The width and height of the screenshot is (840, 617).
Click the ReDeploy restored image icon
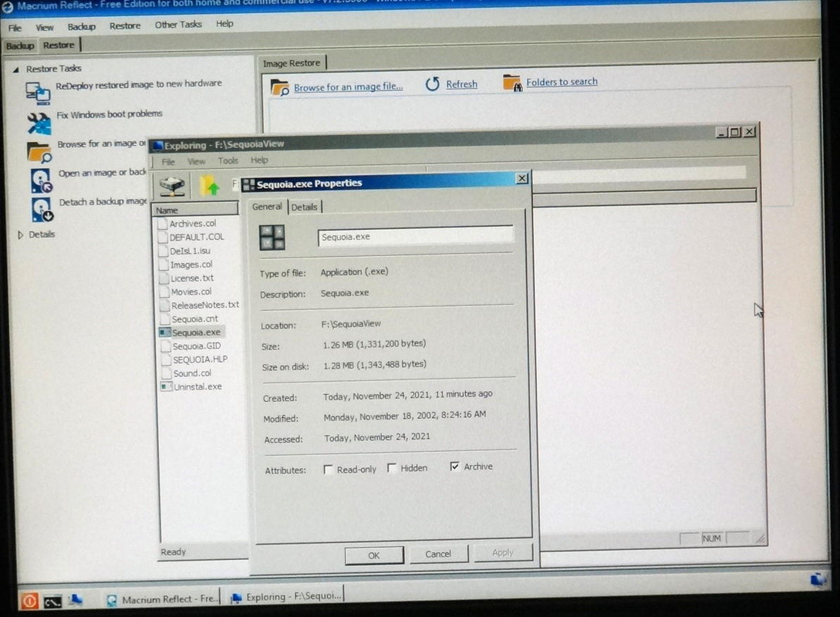pos(38,93)
